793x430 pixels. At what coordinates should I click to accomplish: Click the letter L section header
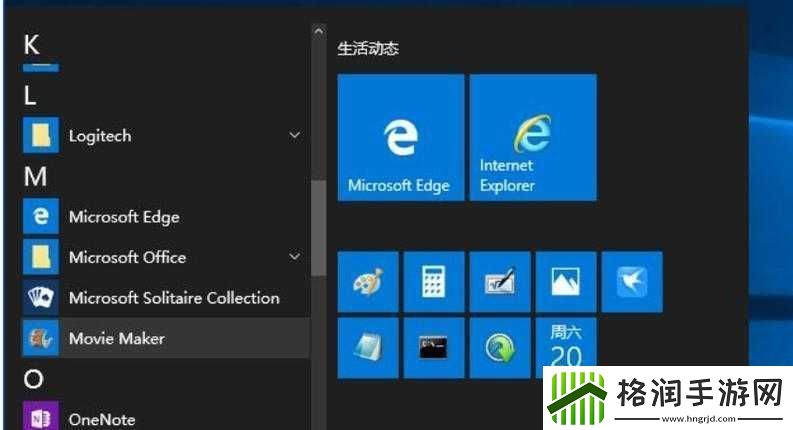[30, 96]
